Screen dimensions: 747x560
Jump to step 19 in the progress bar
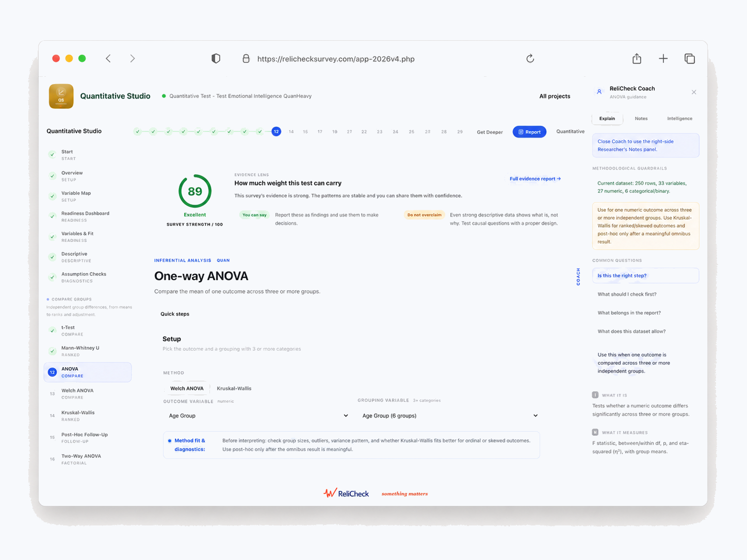335,132
